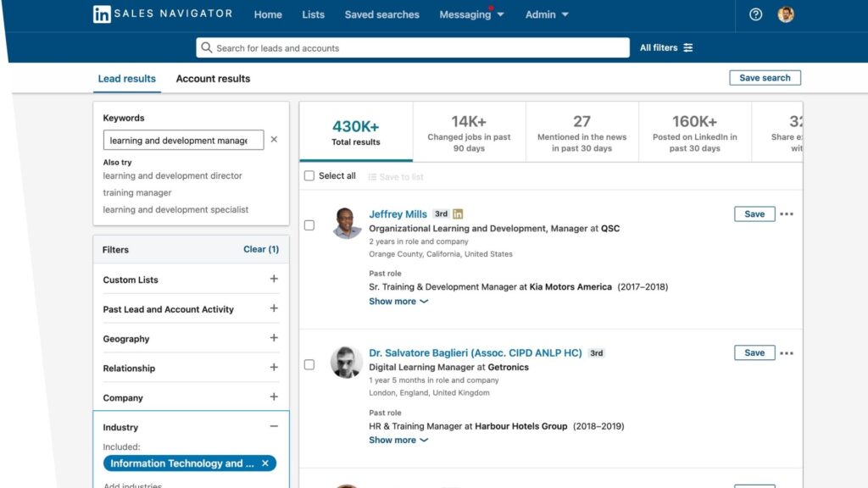Click the Getronics company name

tap(509, 368)
